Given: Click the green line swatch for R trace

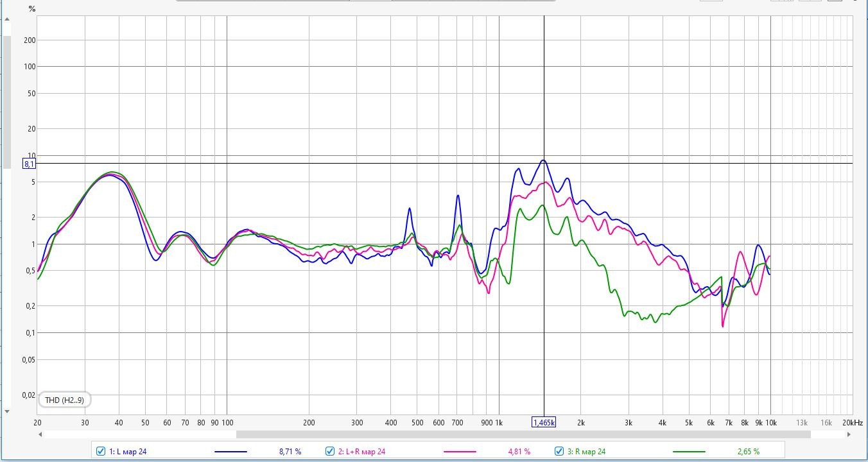Looking at the screenshot, I should pyautogui.click(x=689, y=452).
